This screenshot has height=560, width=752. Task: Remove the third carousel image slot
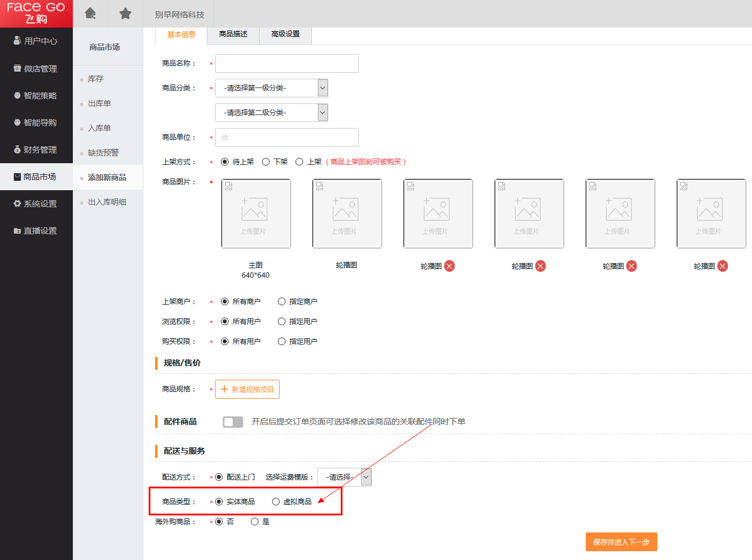coord(540,266)
